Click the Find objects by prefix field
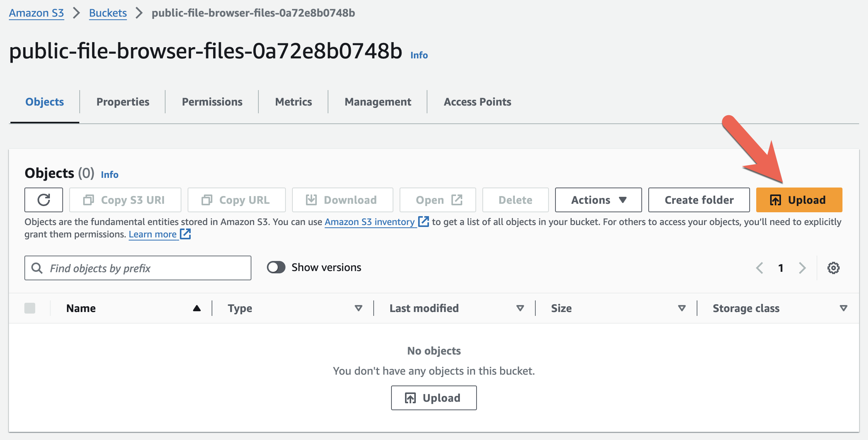The image size is (868, 440). [x=137, y=268]
